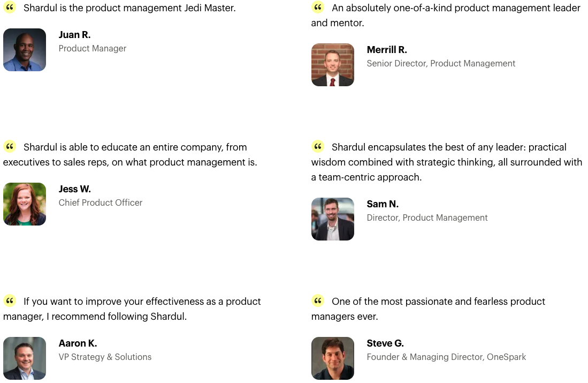
Task: Click the quote icon before 'most passionate' testimonial
Action: tap(318, 301)
